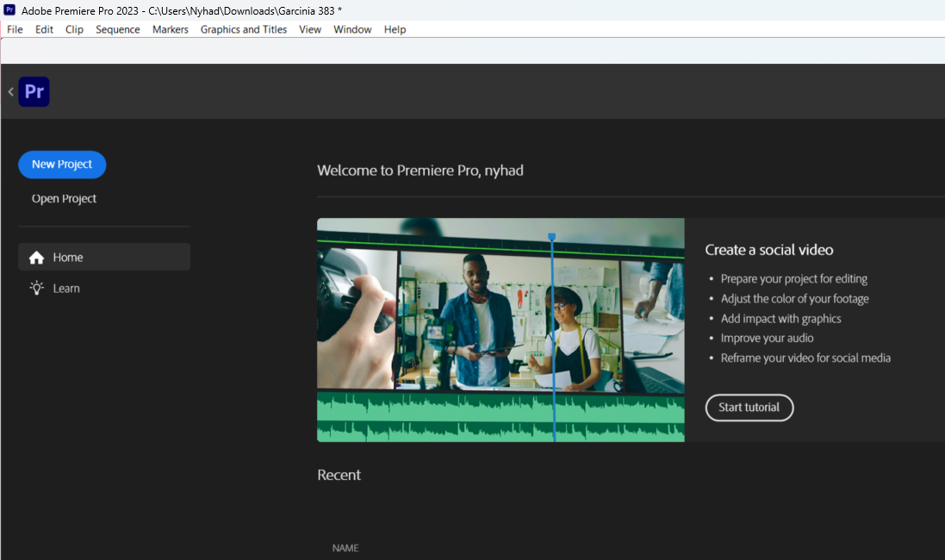Click the Home house icon

tap(37, 258)
